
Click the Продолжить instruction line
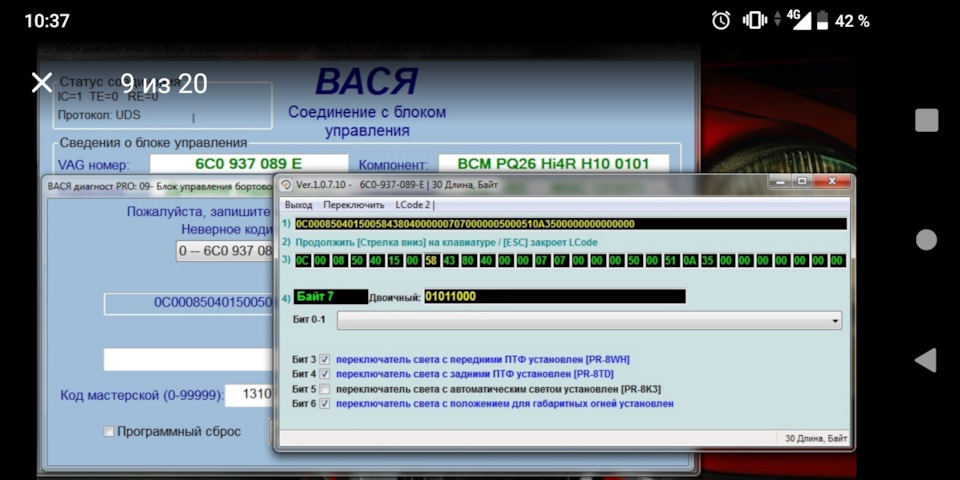[446, 242]
